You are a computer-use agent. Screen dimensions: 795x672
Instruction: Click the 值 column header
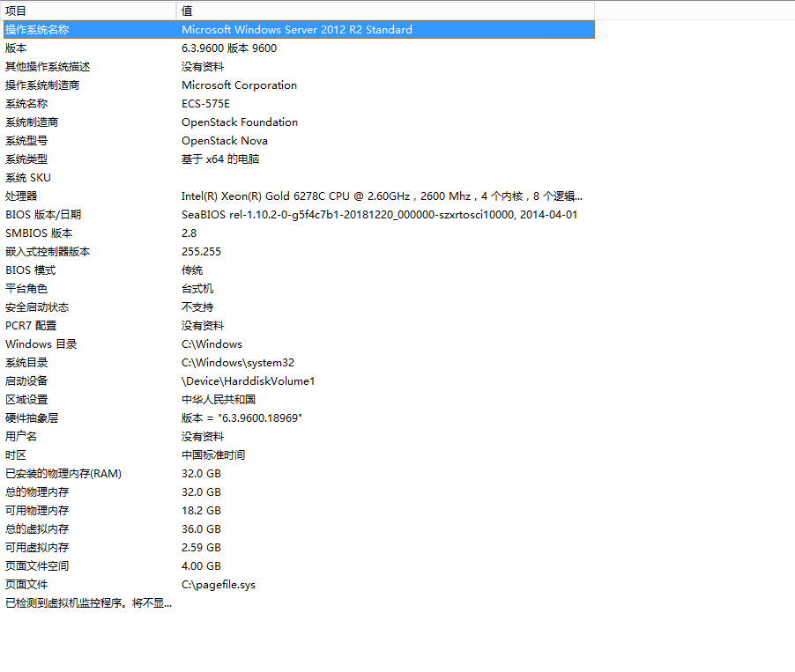tap(385, 11)
